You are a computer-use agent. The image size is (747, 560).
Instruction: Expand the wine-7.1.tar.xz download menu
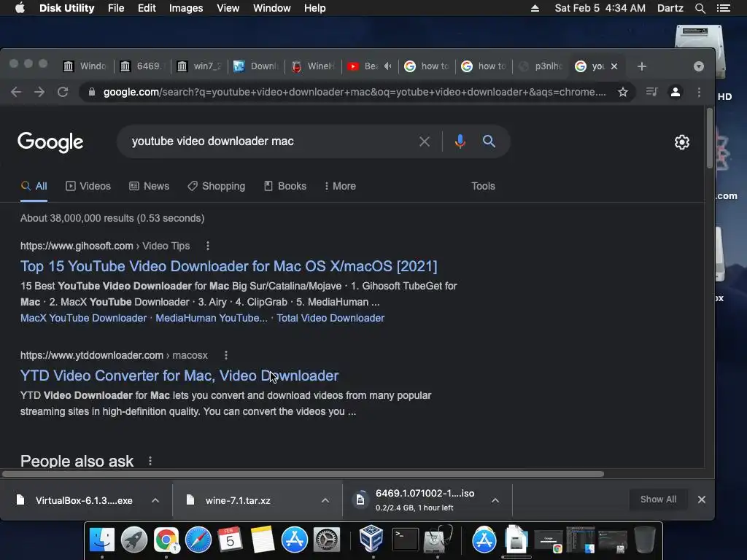pos(325,500)
